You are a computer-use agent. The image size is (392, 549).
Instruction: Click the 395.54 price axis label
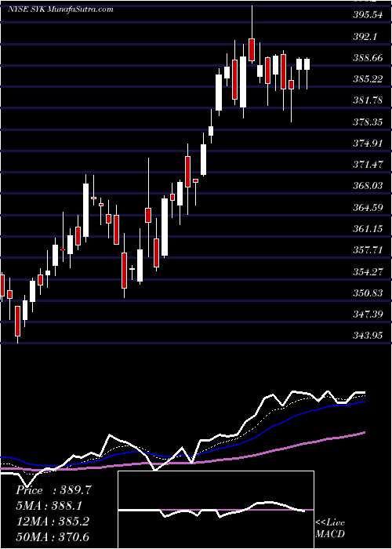[x=368, y=15]
